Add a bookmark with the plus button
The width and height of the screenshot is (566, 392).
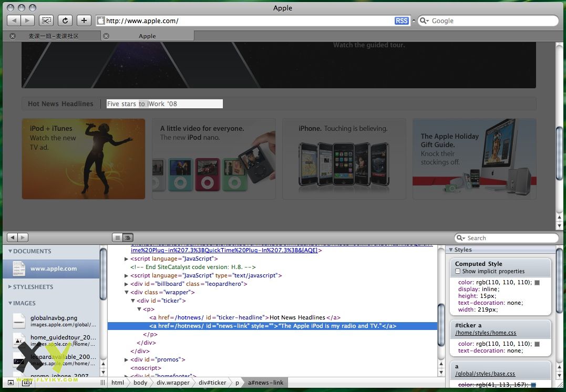point(84,20)
